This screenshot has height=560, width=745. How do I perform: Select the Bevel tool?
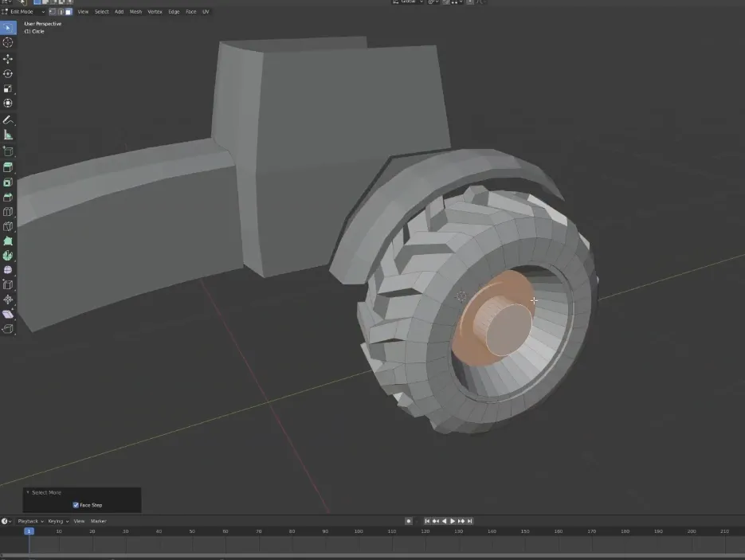(x=8, y=197)
